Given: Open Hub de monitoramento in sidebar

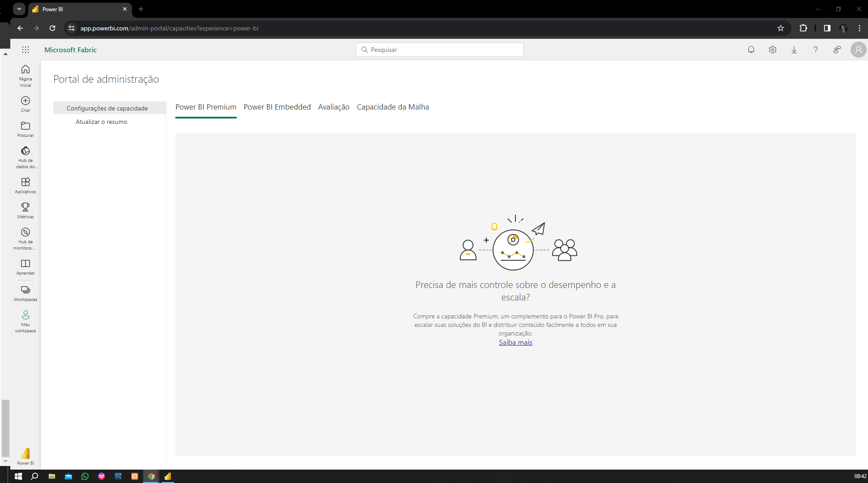Looking at the screenshot, I should [26, 238].
